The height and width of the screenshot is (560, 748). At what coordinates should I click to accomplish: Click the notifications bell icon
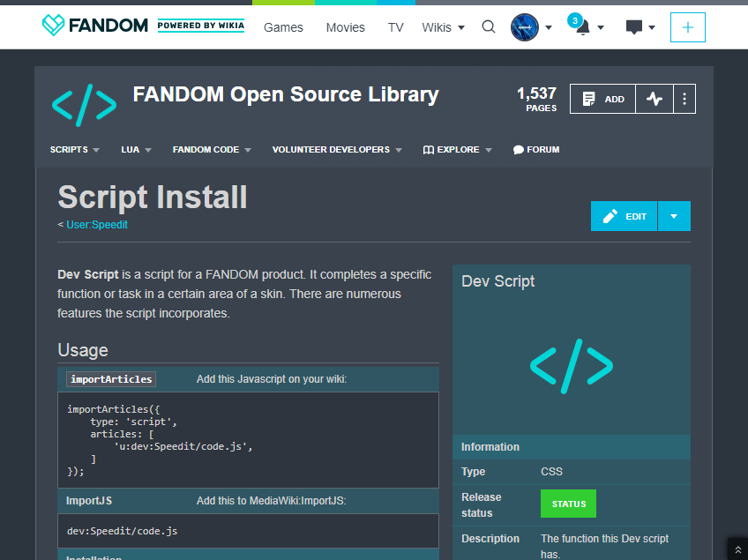pyautogui.click(x=582, y=27)
